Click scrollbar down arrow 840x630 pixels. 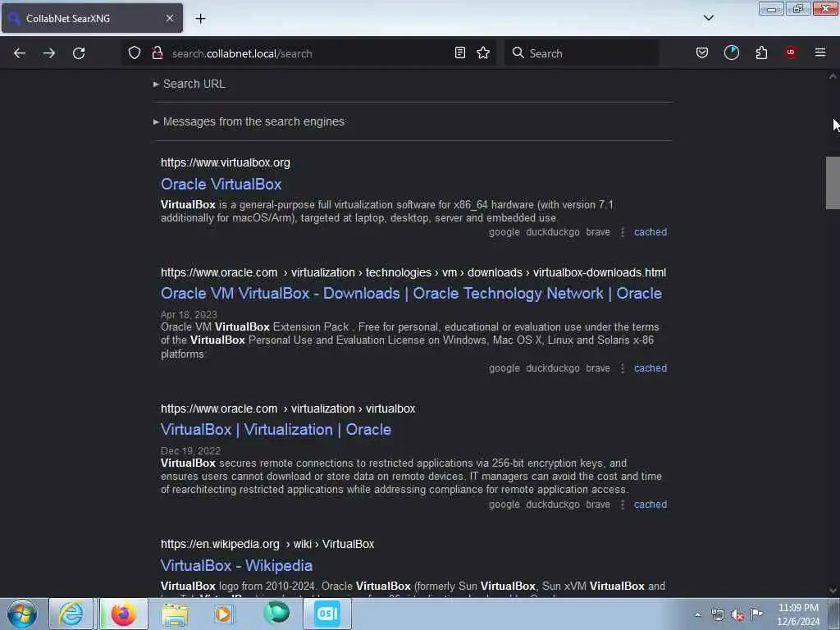(833, 591)
